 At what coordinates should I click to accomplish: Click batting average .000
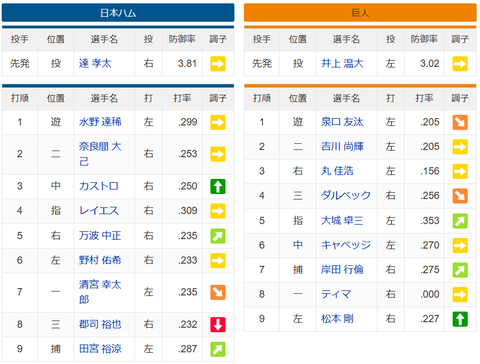click(x=430, y=294)
